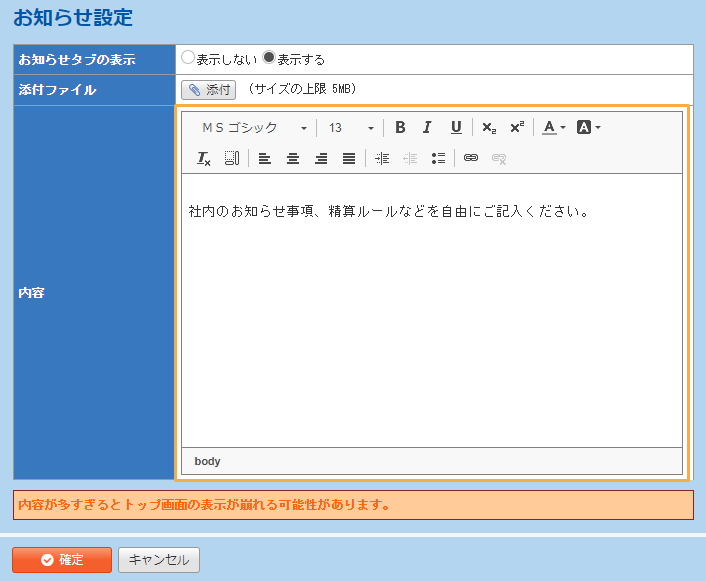Open the font size 13 dropdown

pyautogui.click(x=351, y=128)
